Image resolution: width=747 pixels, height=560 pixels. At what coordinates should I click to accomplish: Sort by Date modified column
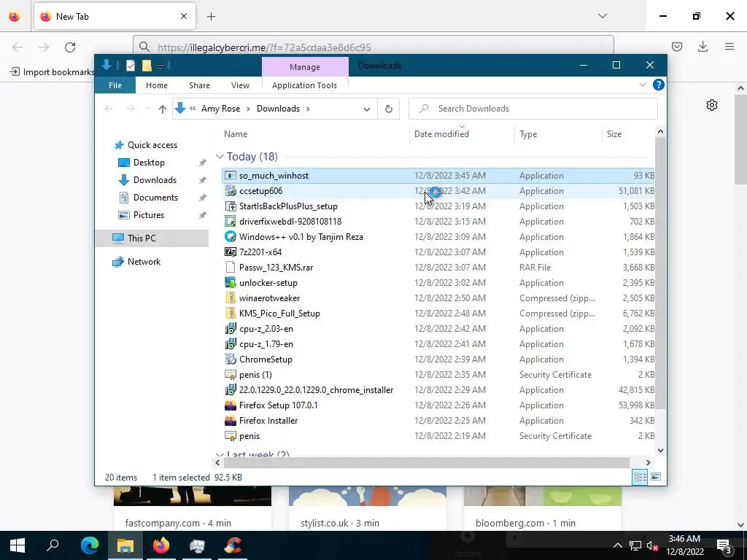coord(441,134)
